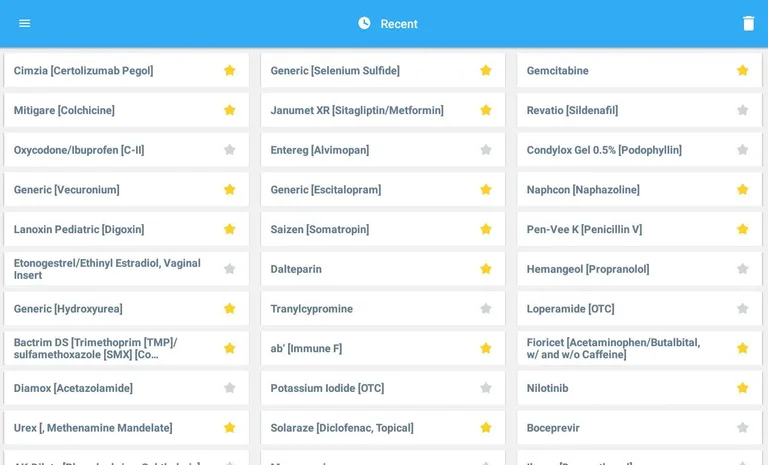This screenshot has width=768, height=465.
Task: View Hemangeol [Propranolol]
Action: (640, 269)
